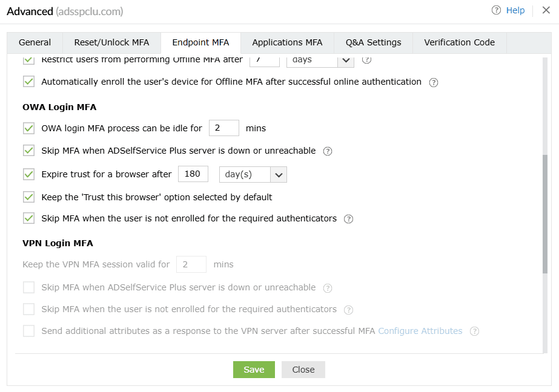
Task: Click the green Save button
Action: coord(254,370)
